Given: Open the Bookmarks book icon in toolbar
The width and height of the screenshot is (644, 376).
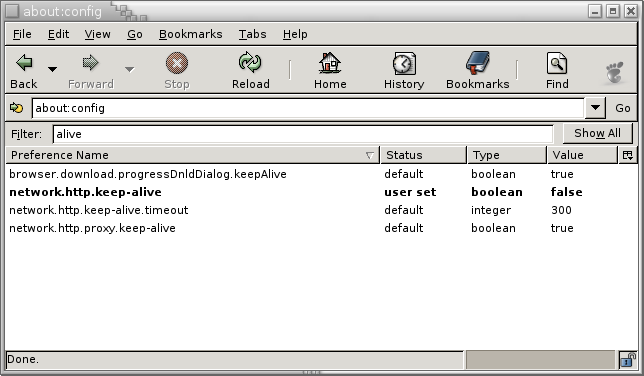Looking at the screenshot, I should click(477, 62).
